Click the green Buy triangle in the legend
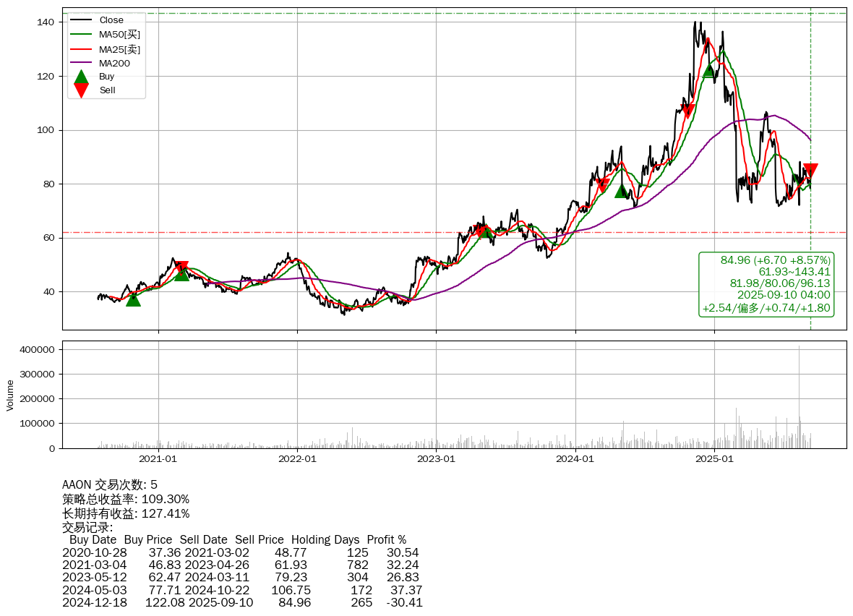This screenshot has height=616, width=853. [82, 77]
